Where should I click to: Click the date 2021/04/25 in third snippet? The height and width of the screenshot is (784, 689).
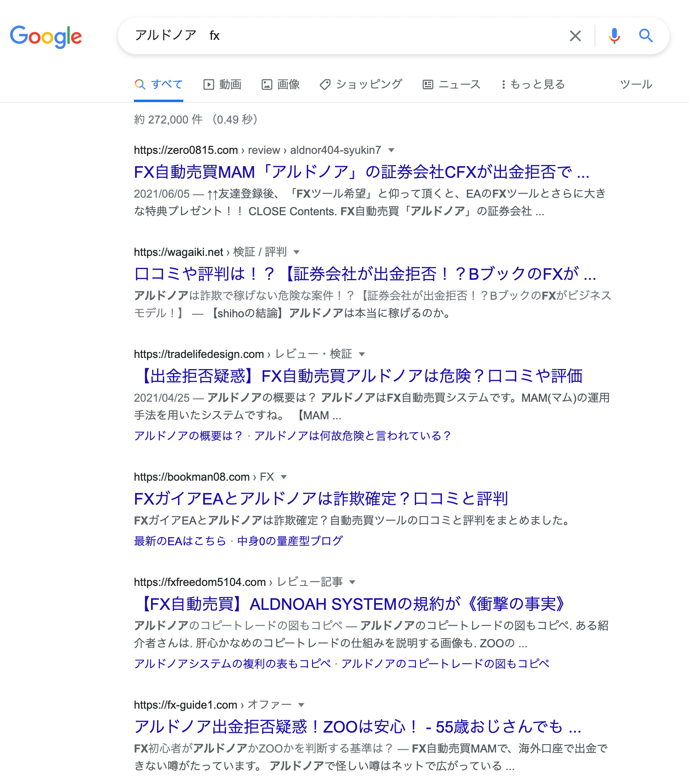[162, 398]
